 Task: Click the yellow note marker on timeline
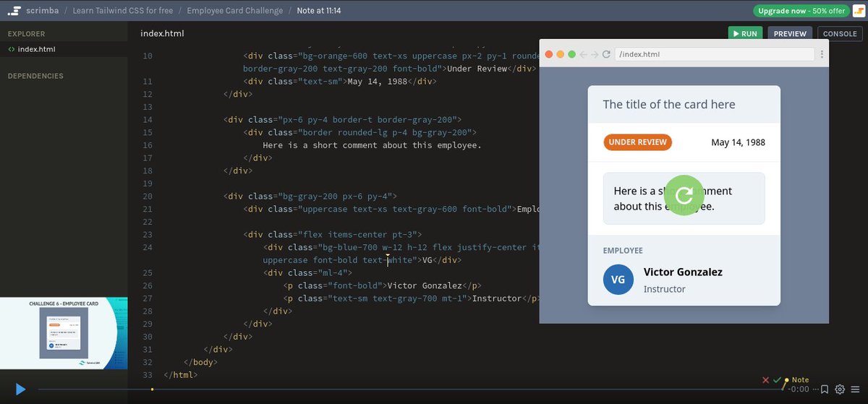coord(152,390)
